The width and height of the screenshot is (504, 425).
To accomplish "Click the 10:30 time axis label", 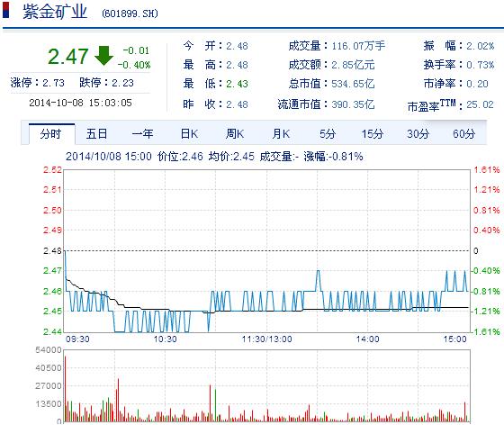I will click(x=166, y=339).
